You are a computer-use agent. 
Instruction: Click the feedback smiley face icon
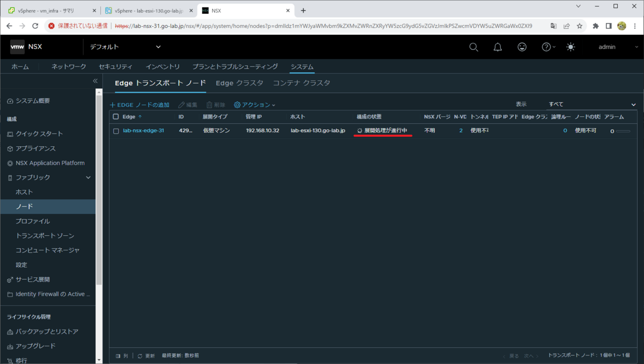pyautogui.click(x=522, y=47)
